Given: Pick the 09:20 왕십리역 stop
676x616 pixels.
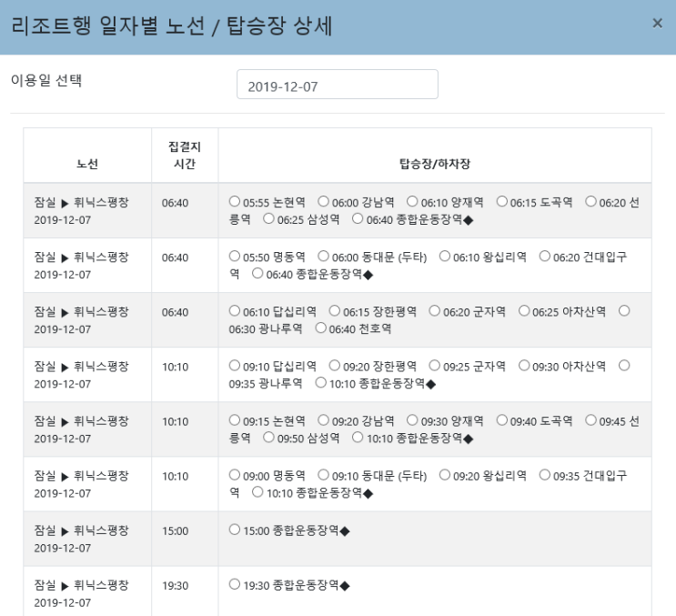Looking at the screenshot, I should click(x=445, y=475).
